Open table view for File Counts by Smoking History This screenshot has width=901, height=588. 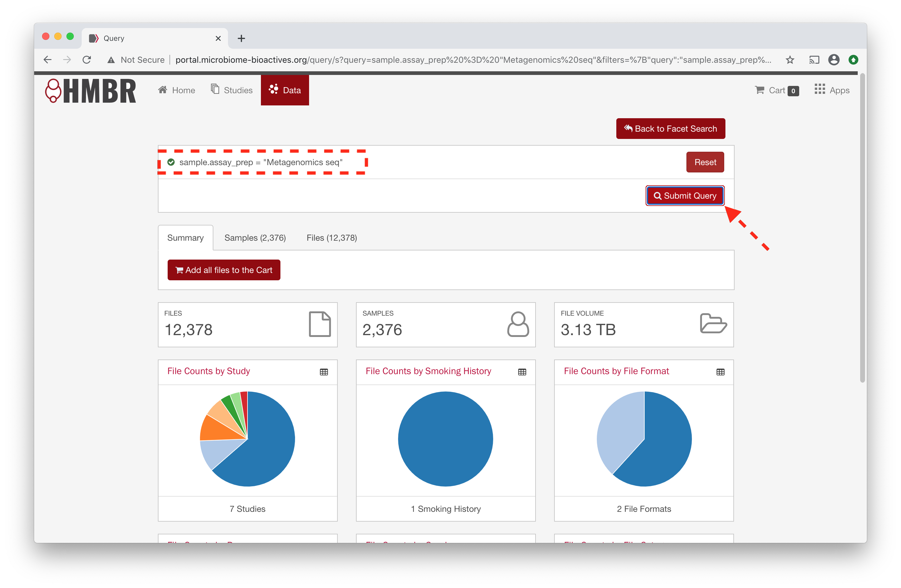pyautogui.click(x=522, y=372)
